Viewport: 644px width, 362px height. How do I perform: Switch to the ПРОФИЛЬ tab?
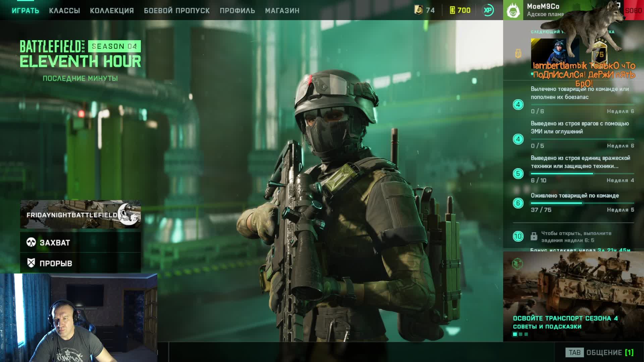[x=237, y=10]
